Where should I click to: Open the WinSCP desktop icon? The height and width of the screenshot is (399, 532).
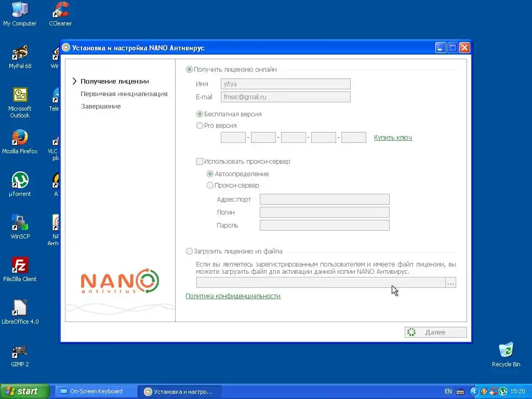click(20, 227)
